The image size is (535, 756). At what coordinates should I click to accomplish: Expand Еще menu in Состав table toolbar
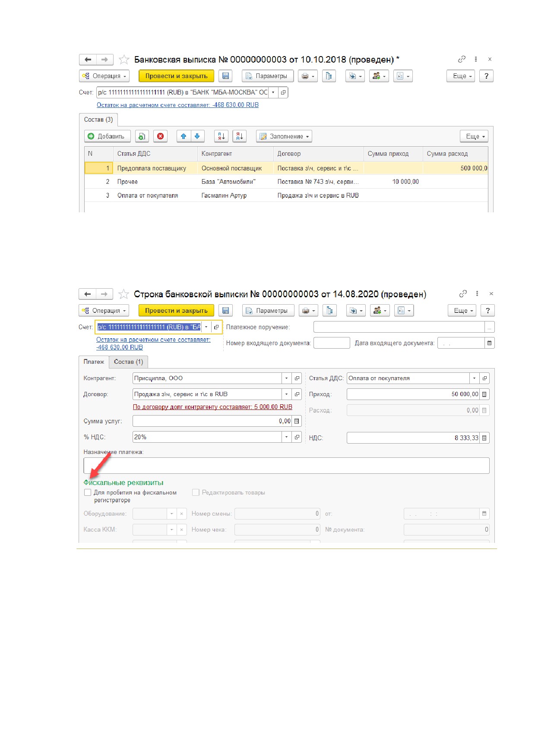pos(474,136)
